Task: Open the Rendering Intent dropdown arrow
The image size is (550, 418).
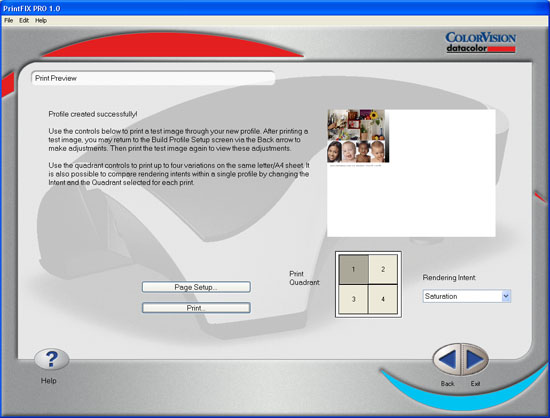Action: 505,296
